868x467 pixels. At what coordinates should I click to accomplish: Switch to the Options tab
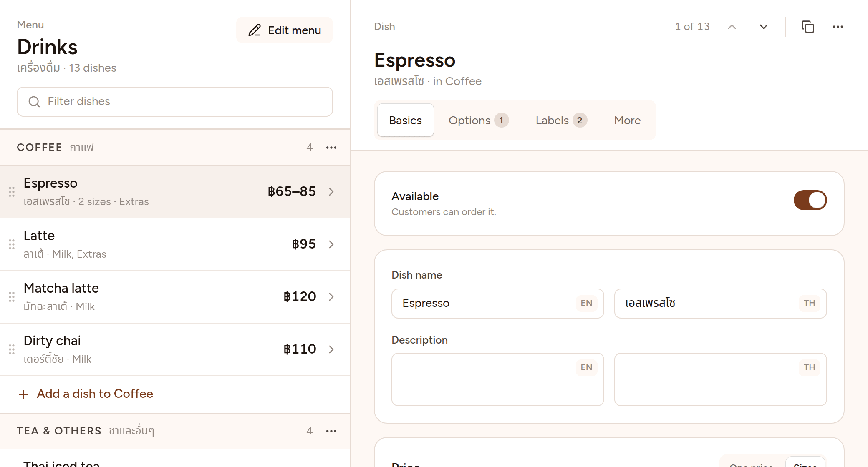click(x=478, y=121)
